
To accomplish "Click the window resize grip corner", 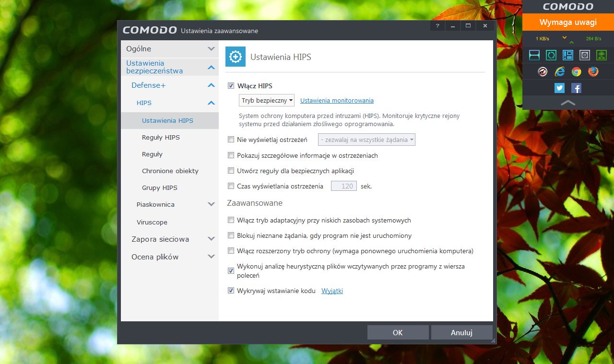I will 494,341.
